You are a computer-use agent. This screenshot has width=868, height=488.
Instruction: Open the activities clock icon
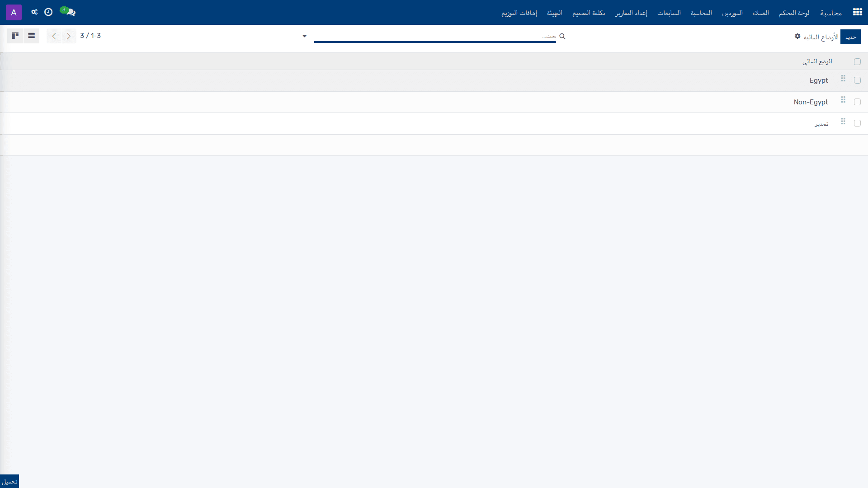click(48, 12)
